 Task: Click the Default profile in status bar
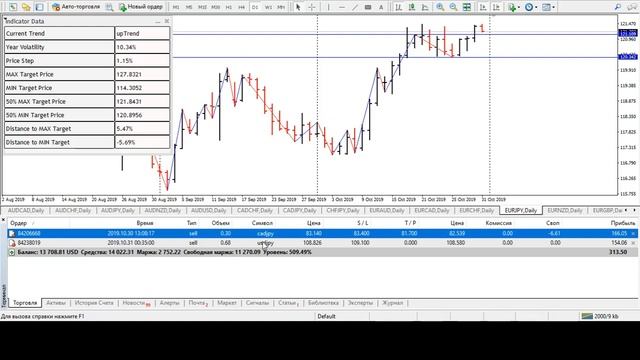pos(327,316)
